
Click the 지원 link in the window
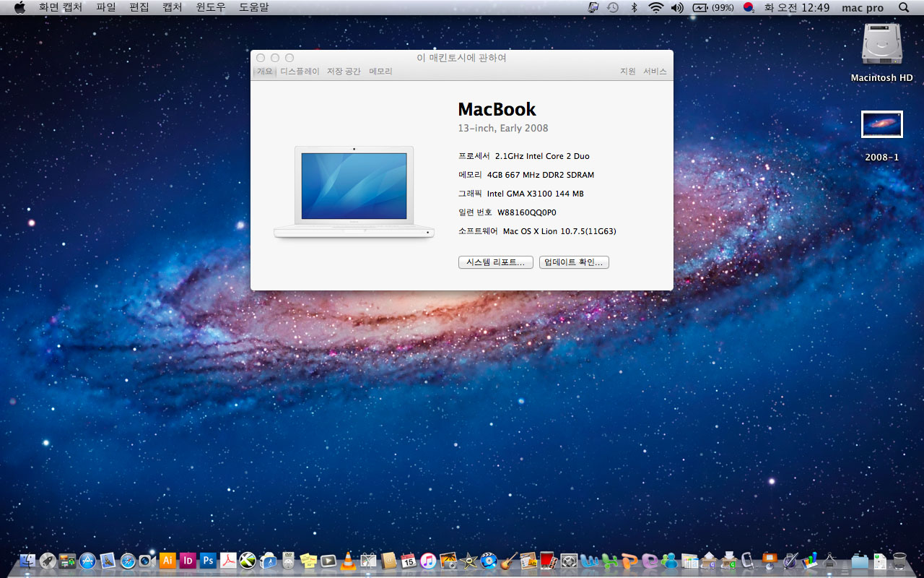tap(627, 72)
